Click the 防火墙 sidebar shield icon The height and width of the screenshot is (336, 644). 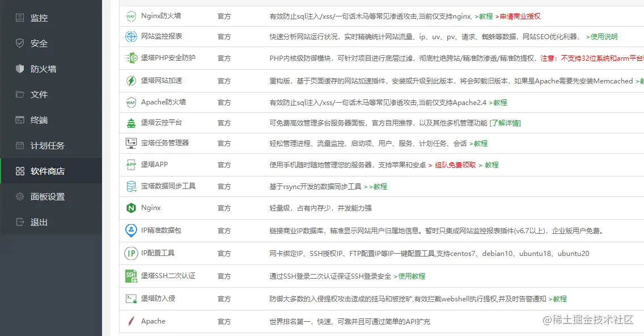[x=20, y=69]
